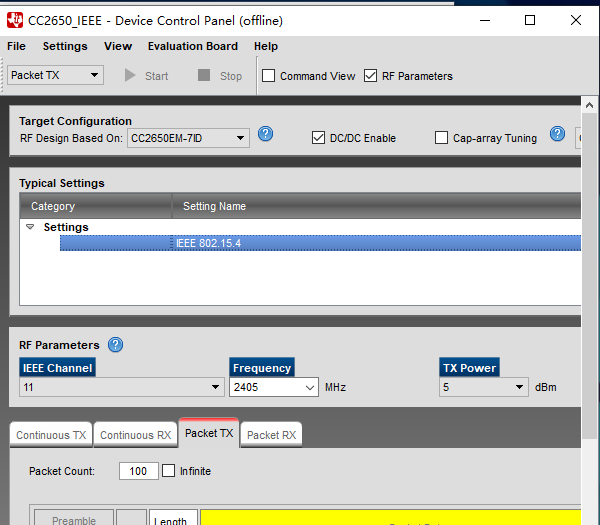Click the Setting Name column header
The width and height of the screenshot is (600, 525).
click(x=377, y=206)
